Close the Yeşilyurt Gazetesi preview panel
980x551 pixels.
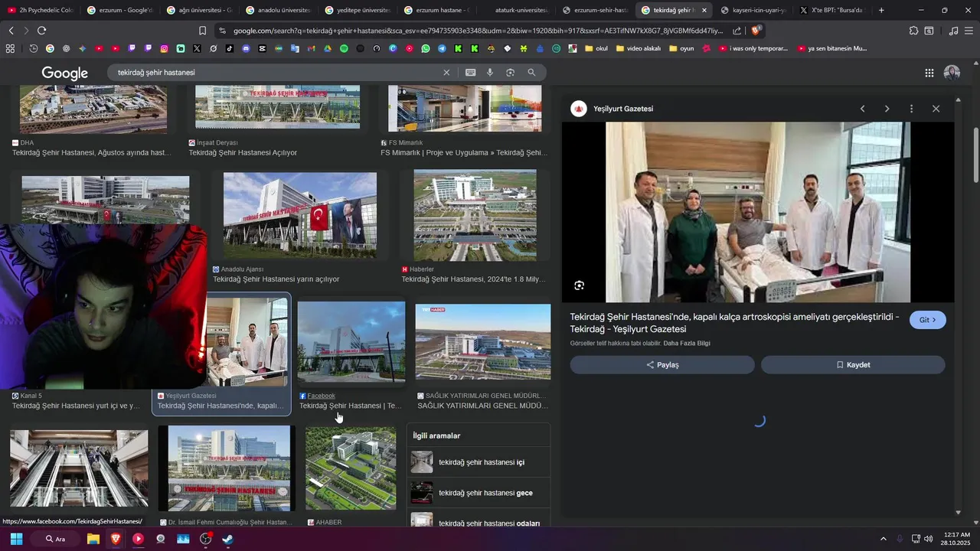click(936, 109)
